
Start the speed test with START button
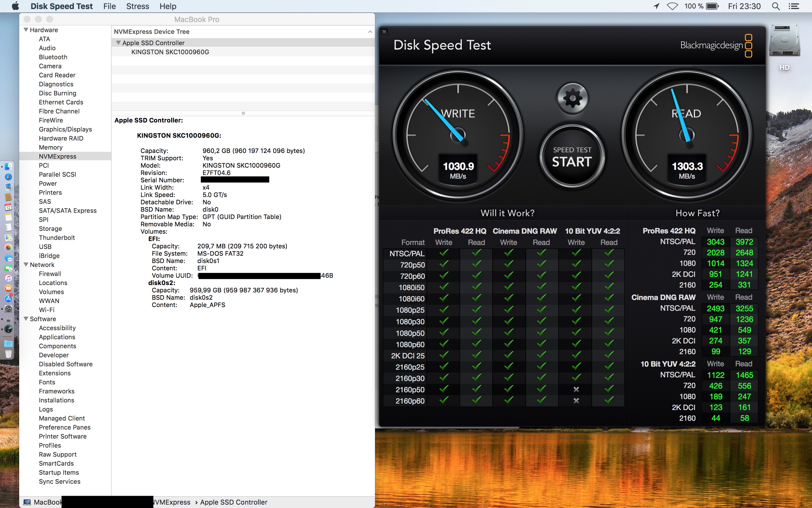(x=572, y=157)
